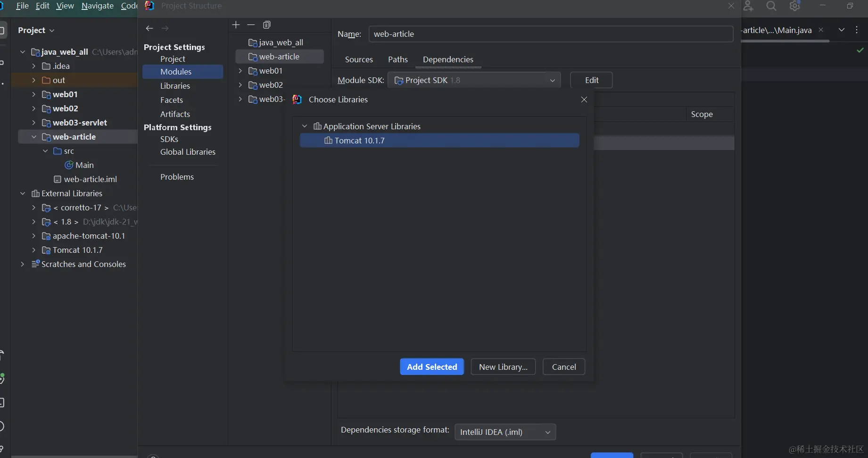The height and width of the screenshot is (458, 868).
Task: Add a new module with plus icon
Action: click(x=236, y=25)
